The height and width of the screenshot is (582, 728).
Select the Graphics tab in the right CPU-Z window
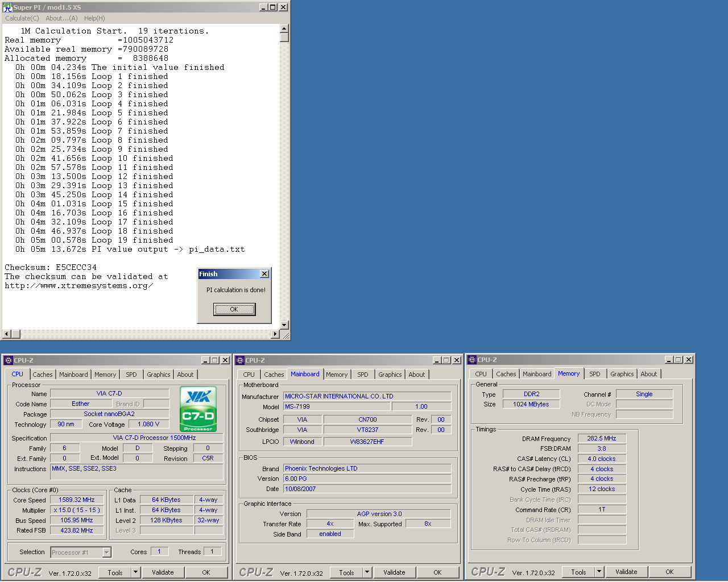(622, 374)
